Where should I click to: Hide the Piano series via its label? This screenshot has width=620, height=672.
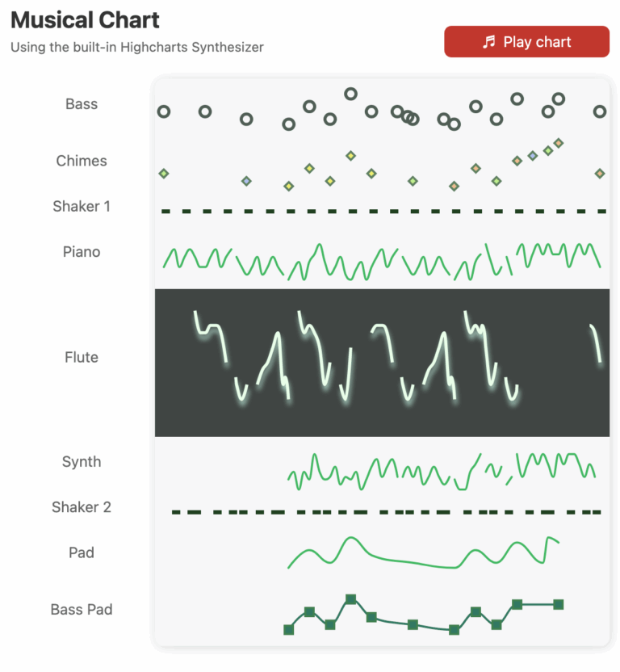[x=82, y=251]
